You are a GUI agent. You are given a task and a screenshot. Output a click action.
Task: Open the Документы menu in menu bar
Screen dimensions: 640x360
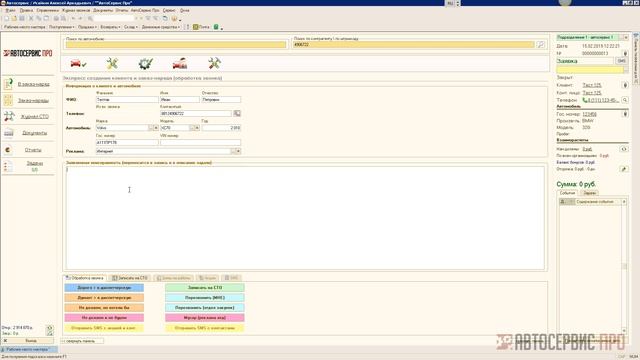click(x=103, y=10)
